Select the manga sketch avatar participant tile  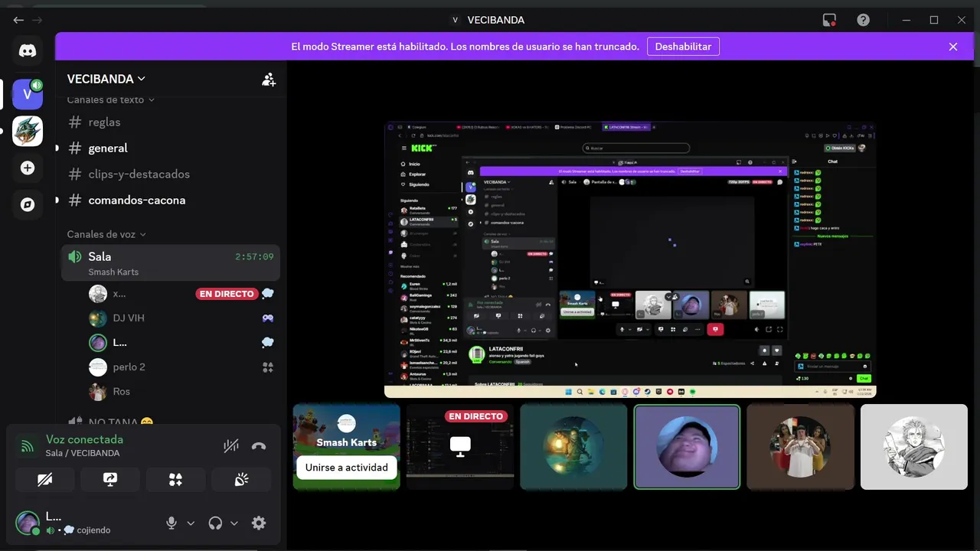[x=914, y=447]
